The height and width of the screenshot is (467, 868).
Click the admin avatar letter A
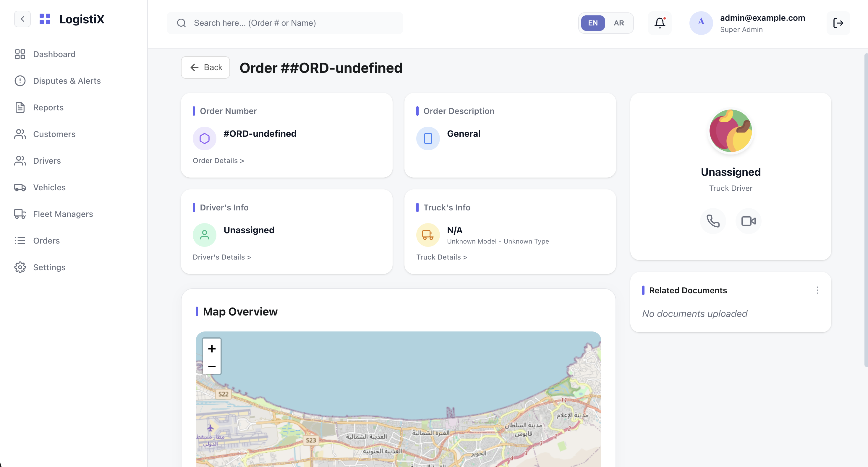[x=701, y=23]
